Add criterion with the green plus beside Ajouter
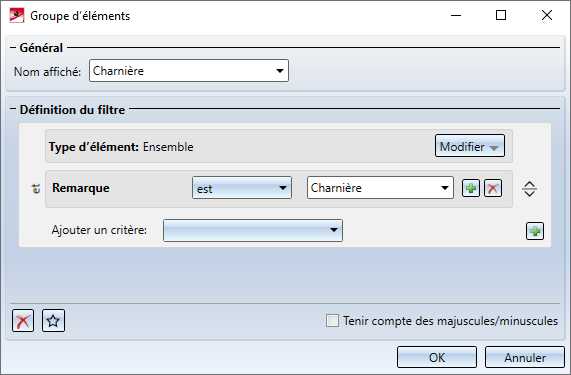This screenshot has width=571, height=375. (535, 231)
